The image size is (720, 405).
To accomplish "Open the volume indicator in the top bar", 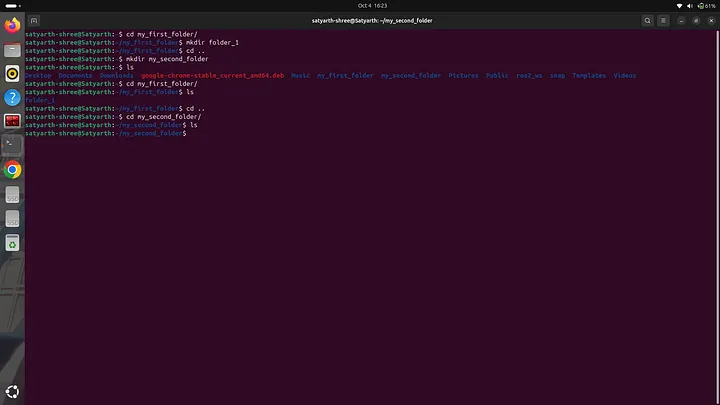I will (x=689, y=6).
